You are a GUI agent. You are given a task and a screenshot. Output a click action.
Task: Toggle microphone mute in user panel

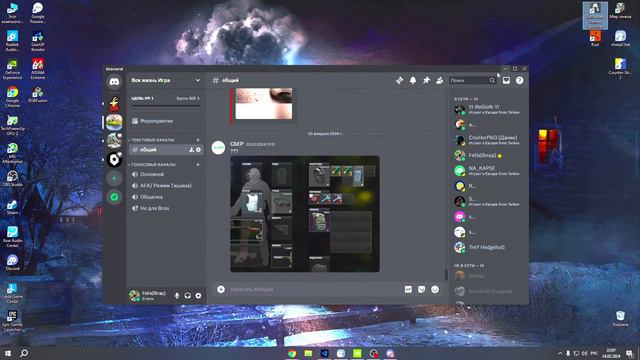click(x=177, y=296)
